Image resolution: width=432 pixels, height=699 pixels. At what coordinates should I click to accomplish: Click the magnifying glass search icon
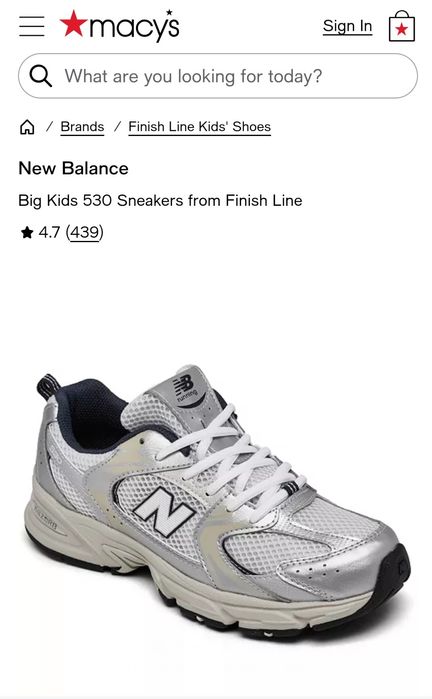pyautogui.click(x=41, y=76)
